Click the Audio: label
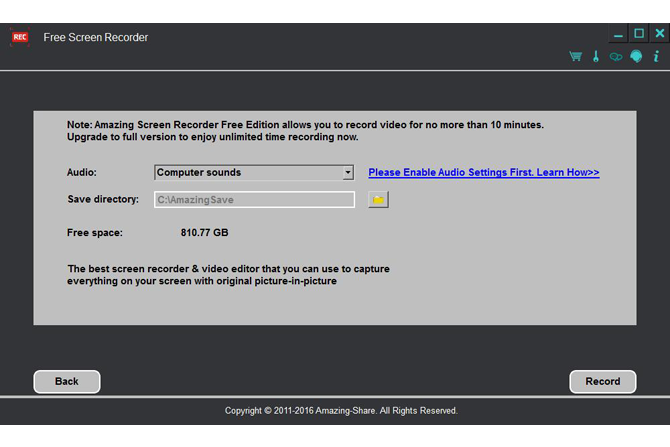The image size is (670, 447). 82,172
